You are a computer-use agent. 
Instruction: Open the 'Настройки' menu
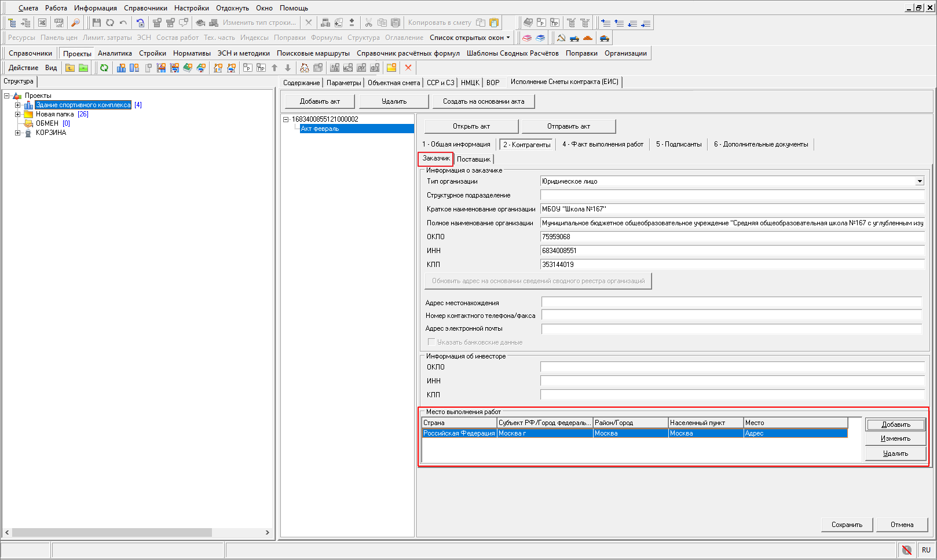[191, 8]
